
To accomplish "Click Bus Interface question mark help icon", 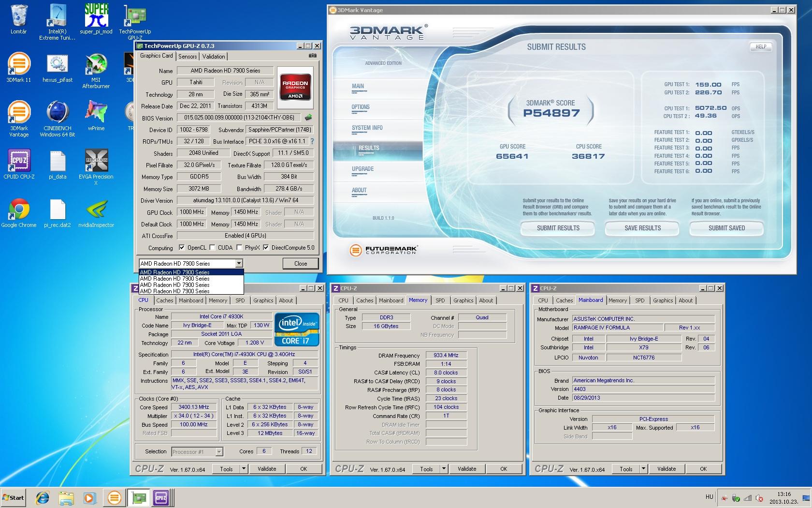I will pyautogui.click(x=312, y=141).
